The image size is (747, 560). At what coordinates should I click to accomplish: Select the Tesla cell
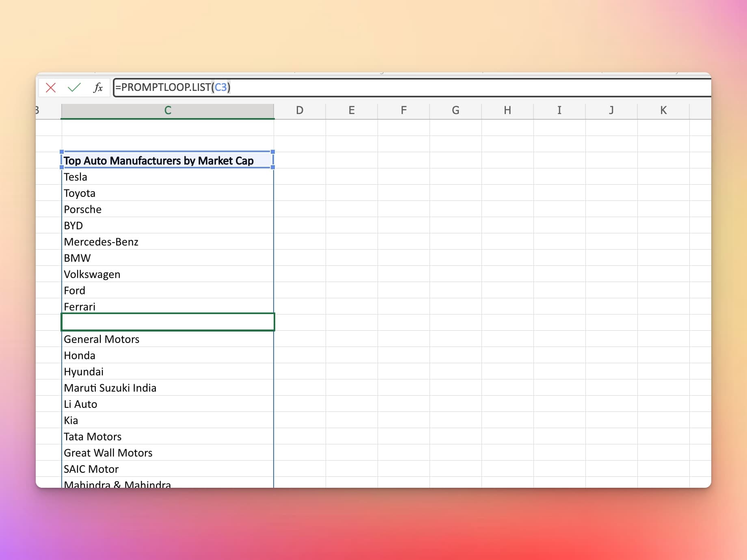click(167, 177)
